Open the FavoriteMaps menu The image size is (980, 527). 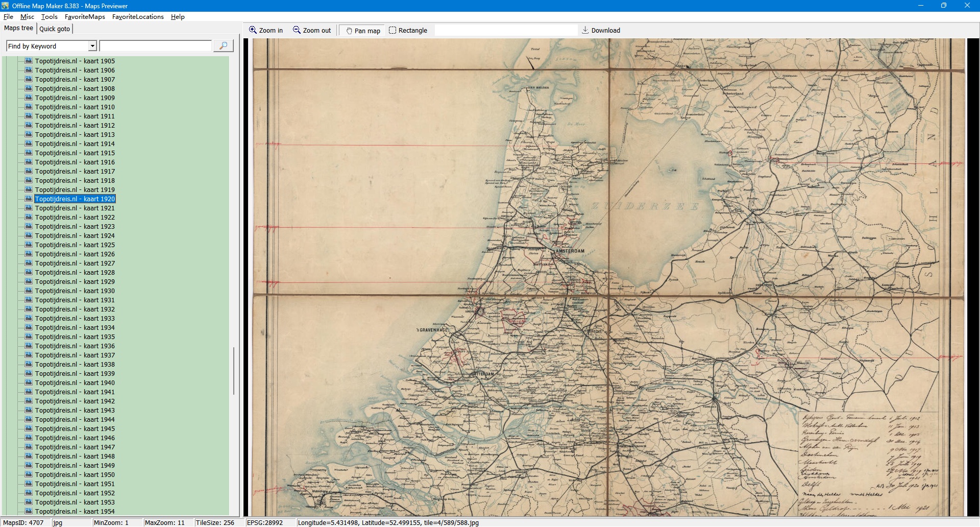click(x=85, y=17)
